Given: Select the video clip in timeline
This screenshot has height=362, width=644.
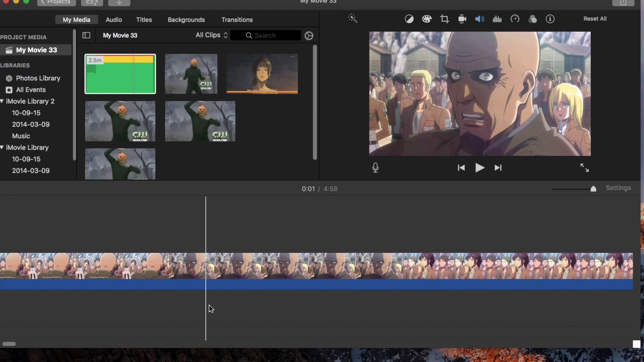Looking at the screenshot, I should 316,266.
